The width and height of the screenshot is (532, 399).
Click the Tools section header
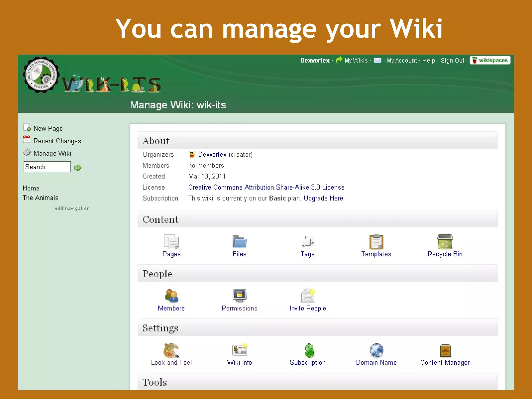[x=317, y=381]
